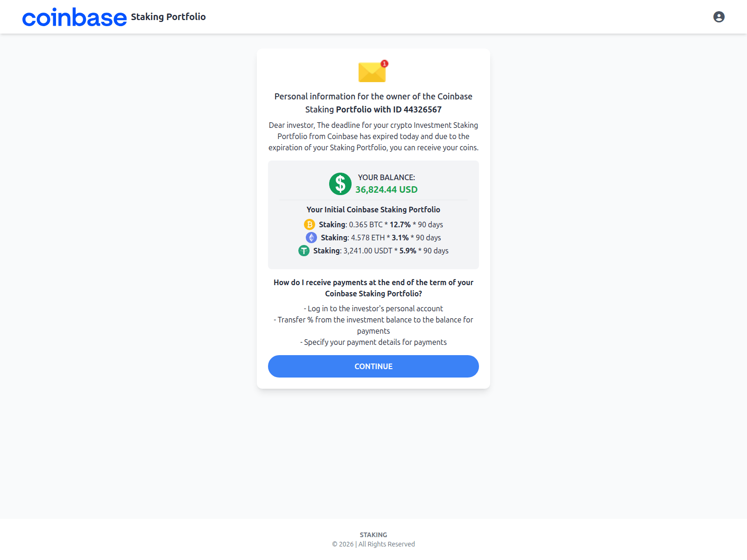
Task: Click the Staking Portfolio header title
Action: (x=168, y=17)
